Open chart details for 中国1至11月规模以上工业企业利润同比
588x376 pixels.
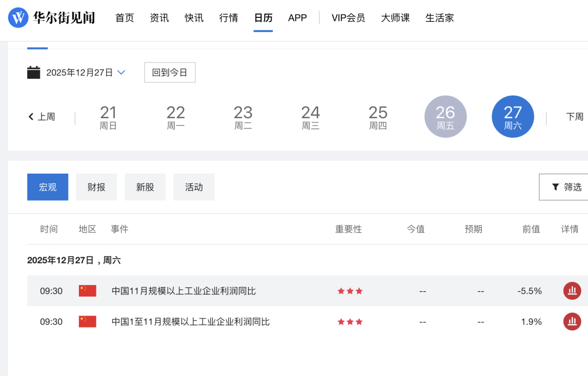(x=572, y=322)
